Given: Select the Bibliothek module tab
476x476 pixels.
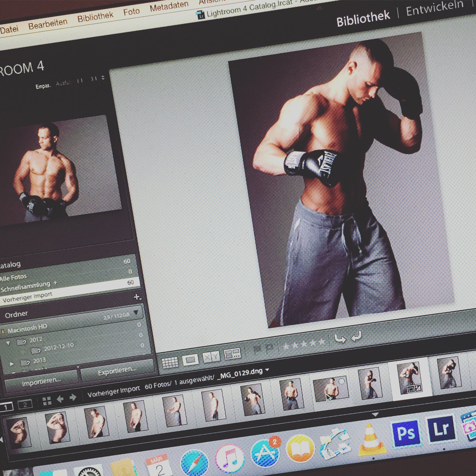Looking at the screenshot, I should click(x=363, y=19).
